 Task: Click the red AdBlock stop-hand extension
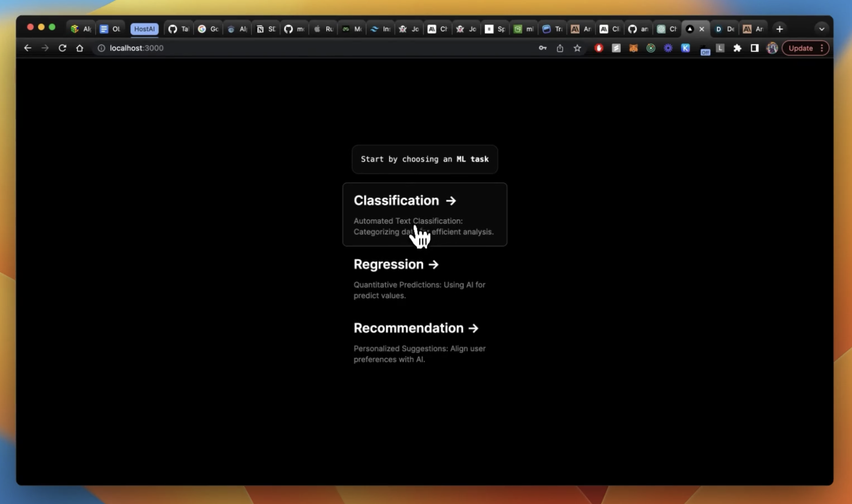[x=599, y=48]
